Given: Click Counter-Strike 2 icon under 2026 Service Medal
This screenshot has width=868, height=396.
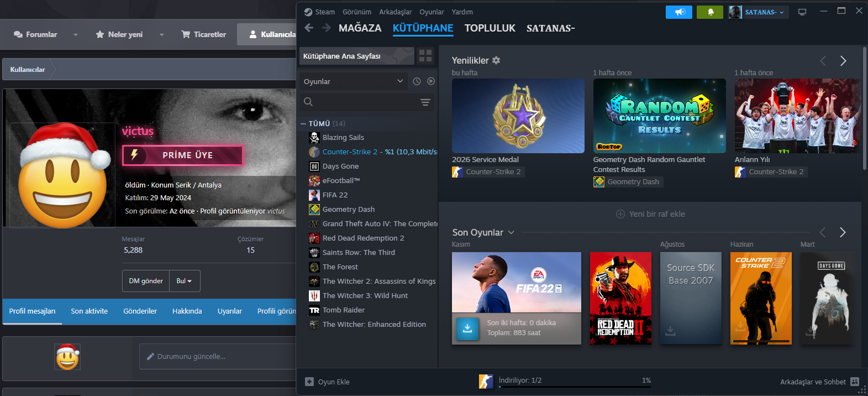Looking at the screenshot, I should (x=457, y=171).
